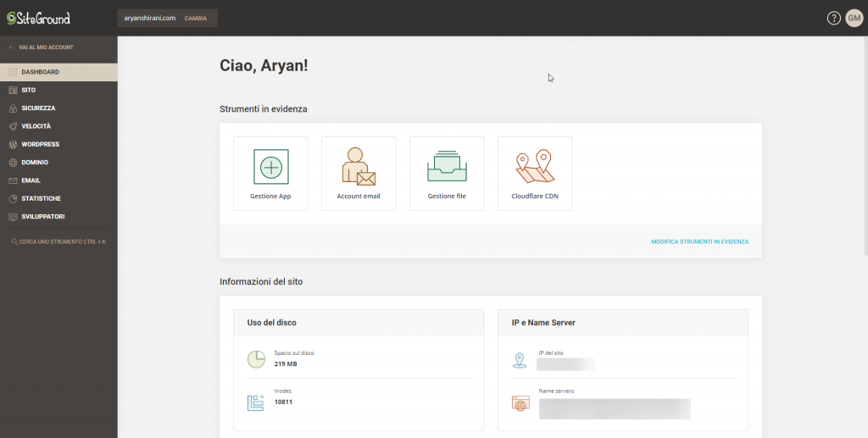The image size is (868, 438).
Task: Select the Email sidebar item
Action: [31, 180]
